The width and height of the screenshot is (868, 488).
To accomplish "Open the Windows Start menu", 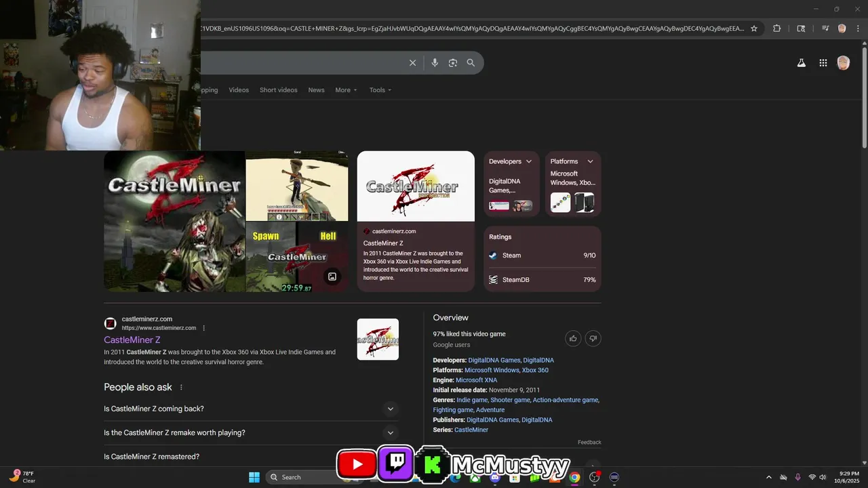I will 254,477.
